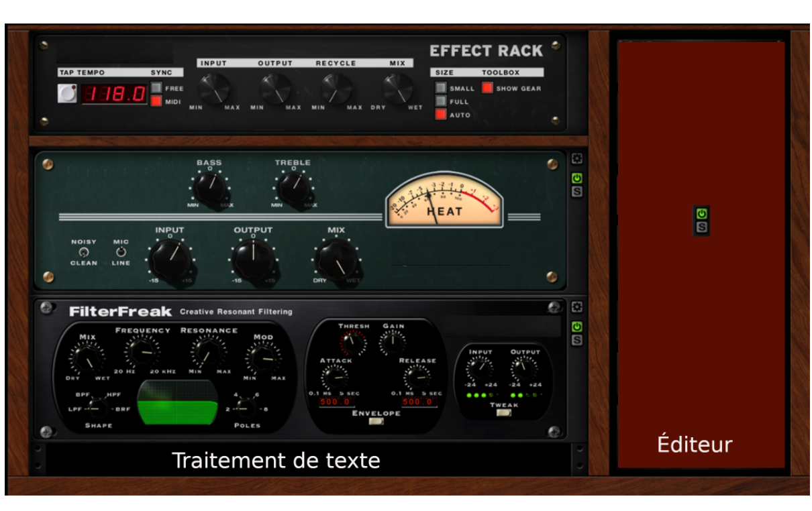Click the envelope GAIN knob
The width and height of the screenshot is (812, 511).
click(392, 344)
